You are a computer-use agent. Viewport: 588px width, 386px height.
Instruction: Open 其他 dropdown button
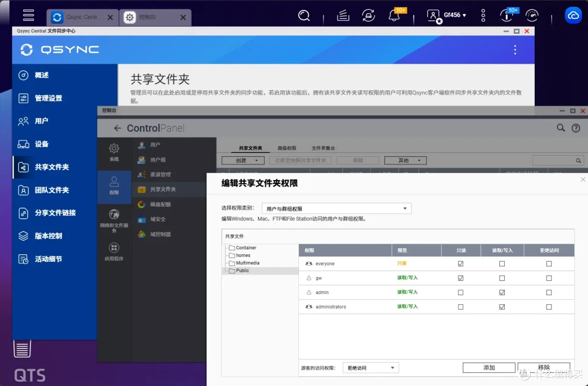(406, 161)
